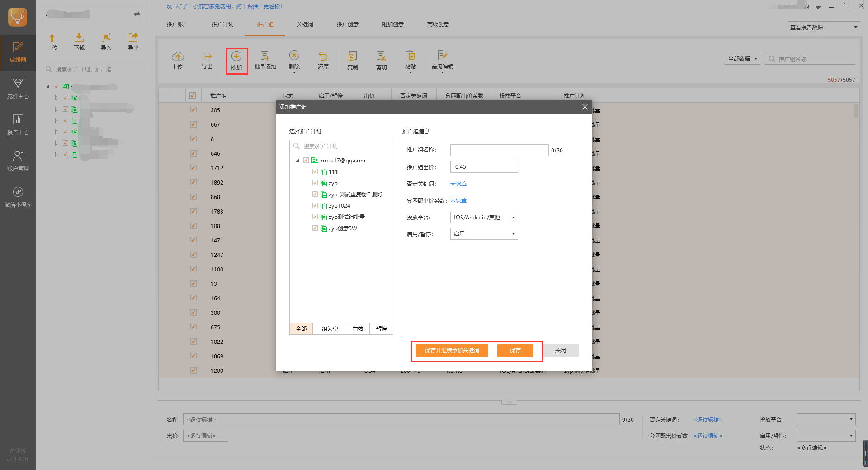The width and height of the screenshot is (868, 470).
Task: Collapse the roclu17@qq.com tree node
Action: tap(297, 161)
